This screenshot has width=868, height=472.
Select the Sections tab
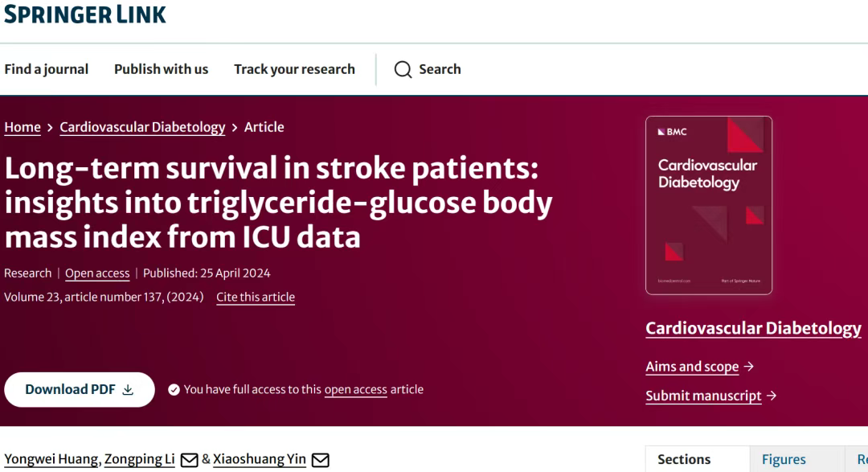684,459
